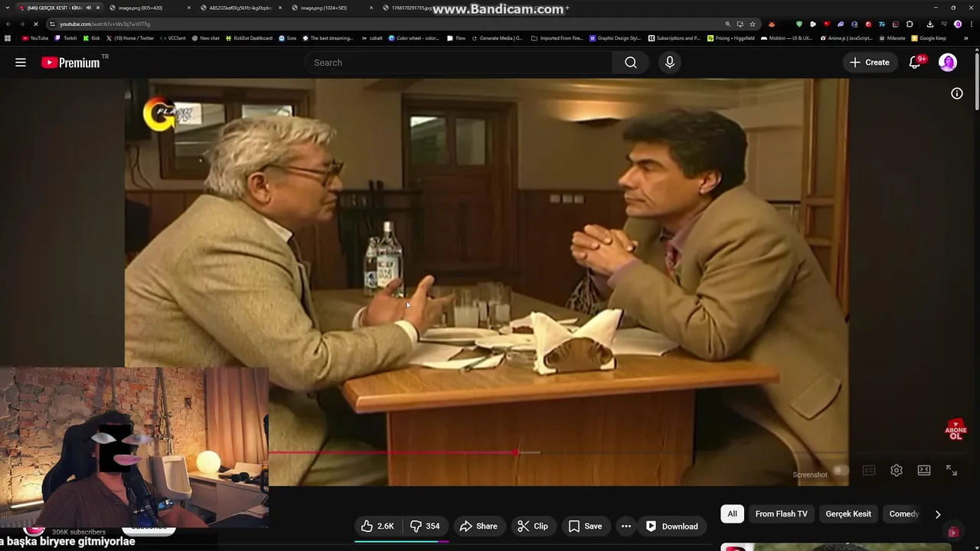Close the Gerçek Kesit YouTube tab
Viewport: 980px width, 551px height.
point(98,8)
